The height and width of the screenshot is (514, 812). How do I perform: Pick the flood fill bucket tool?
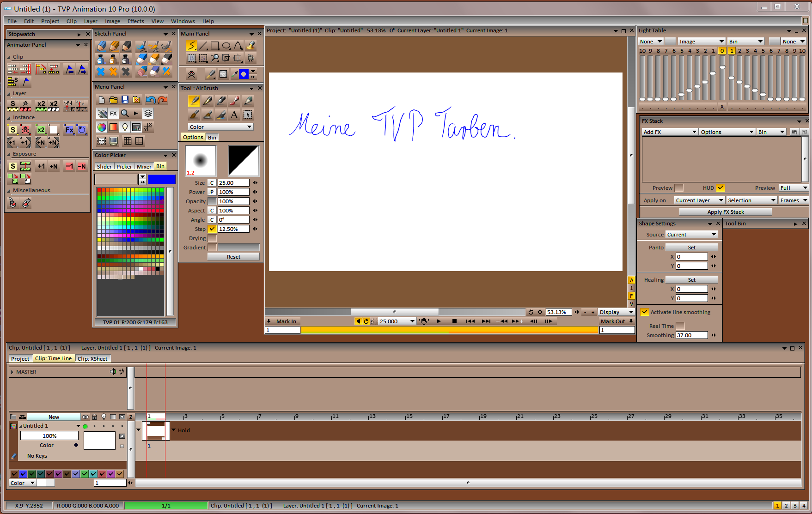point(250,45)
